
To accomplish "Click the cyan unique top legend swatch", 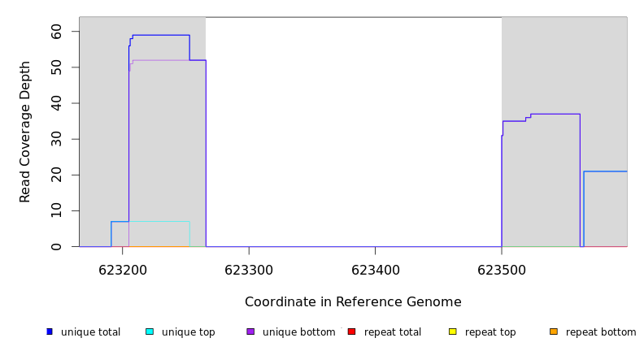I will click(x=150, y=331).
